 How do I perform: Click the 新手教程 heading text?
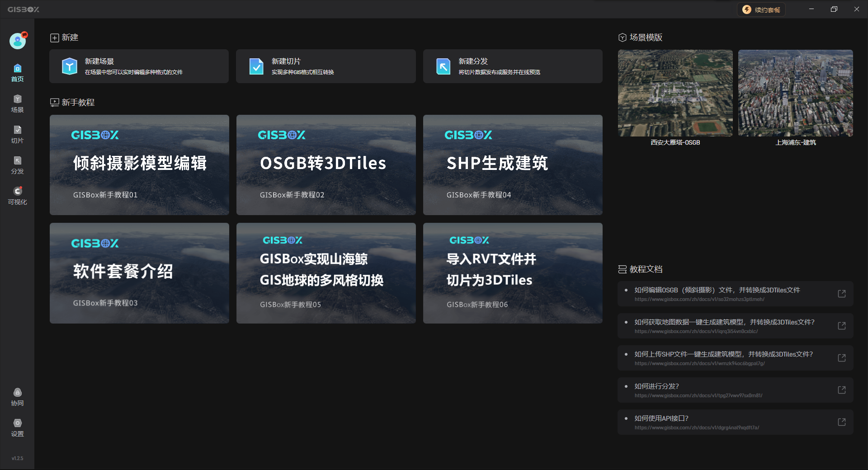(x=78, y=103)
